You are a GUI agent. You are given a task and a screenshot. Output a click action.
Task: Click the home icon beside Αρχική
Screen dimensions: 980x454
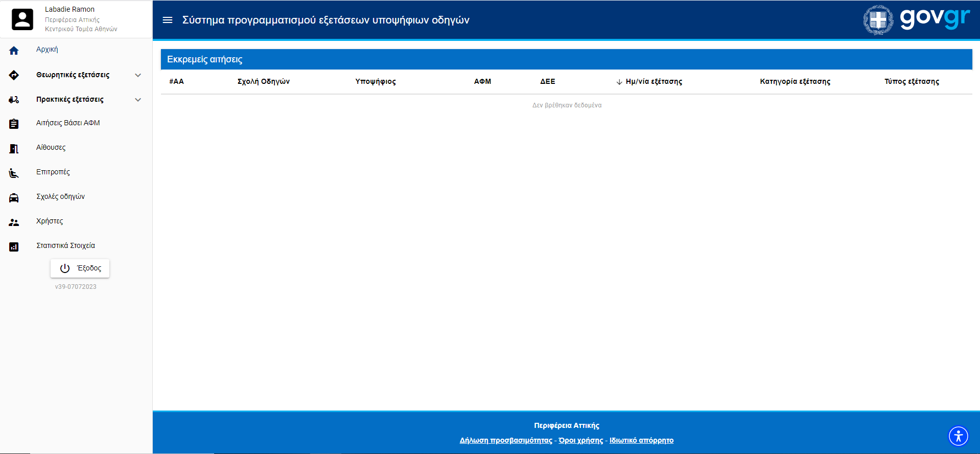(14, 50)
